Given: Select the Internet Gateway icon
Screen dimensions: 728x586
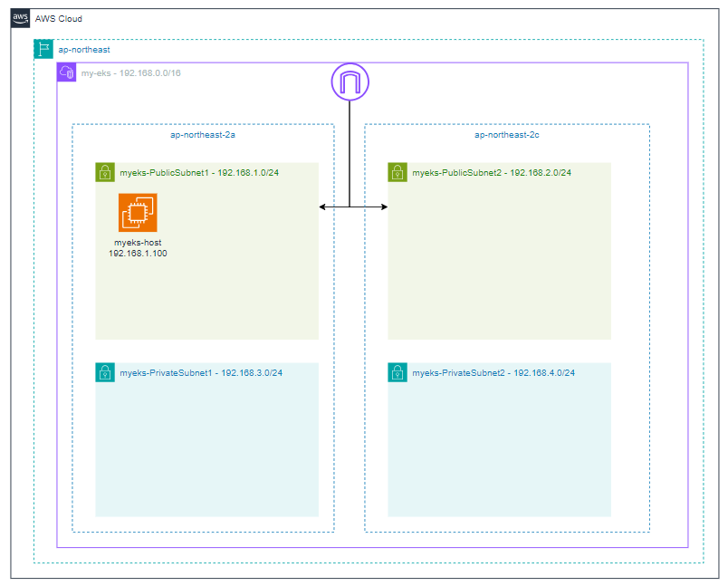Looking at the screenshot, I should click(x=350, y=82).
